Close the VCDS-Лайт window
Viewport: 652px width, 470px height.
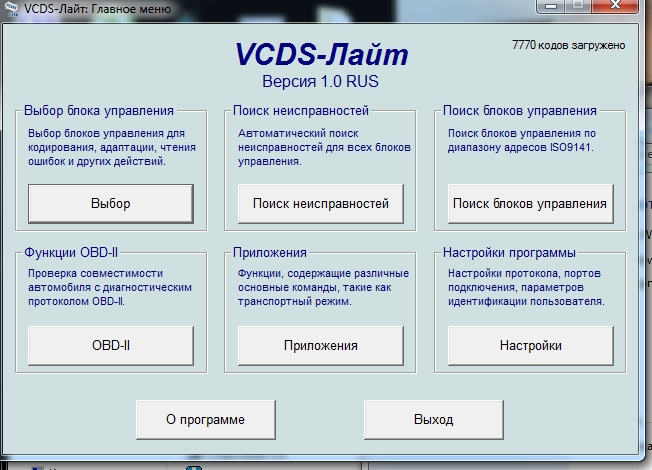[615, 6]
